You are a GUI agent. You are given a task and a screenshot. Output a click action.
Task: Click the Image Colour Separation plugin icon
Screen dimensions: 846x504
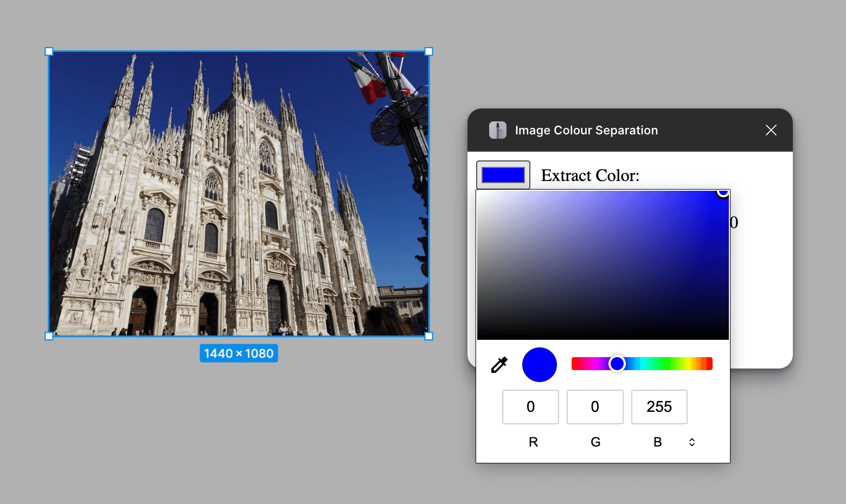[498, 130]
